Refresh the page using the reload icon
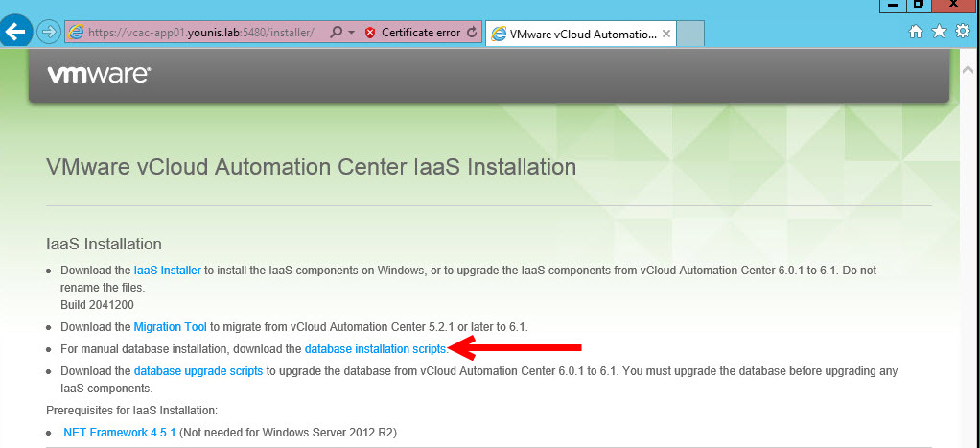Viewport: 980px width, 448px height. coord(472,33)
